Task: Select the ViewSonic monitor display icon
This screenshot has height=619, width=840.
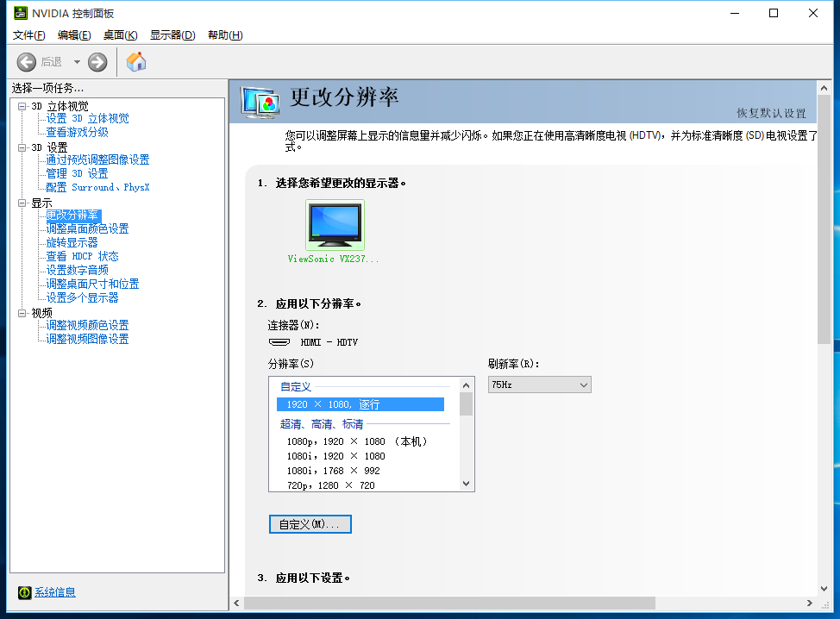Action: pos(335,225)
